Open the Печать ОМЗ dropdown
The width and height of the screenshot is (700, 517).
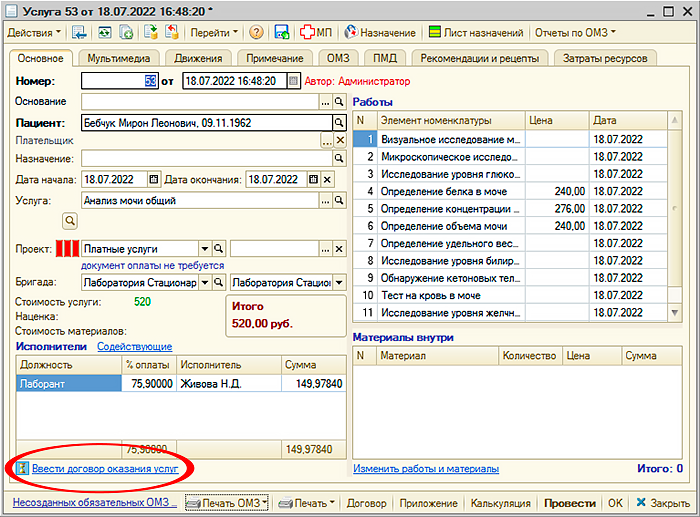pyautogui.click(x=227, y=502)
